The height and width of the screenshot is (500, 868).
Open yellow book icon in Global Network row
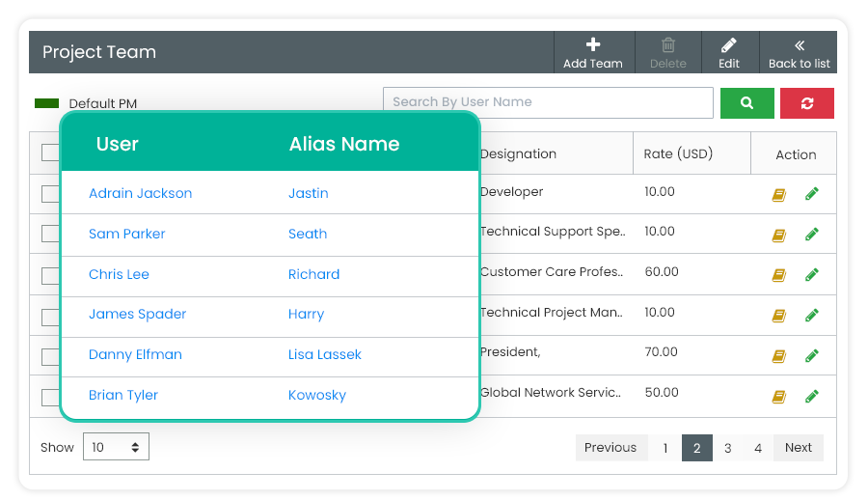(x=779, y=397)
